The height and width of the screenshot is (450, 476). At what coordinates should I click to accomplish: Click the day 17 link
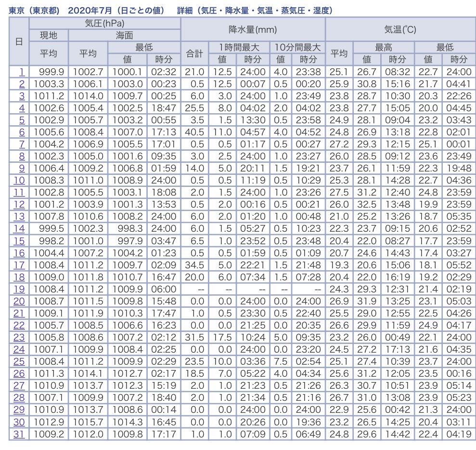(x=19, y=265)
